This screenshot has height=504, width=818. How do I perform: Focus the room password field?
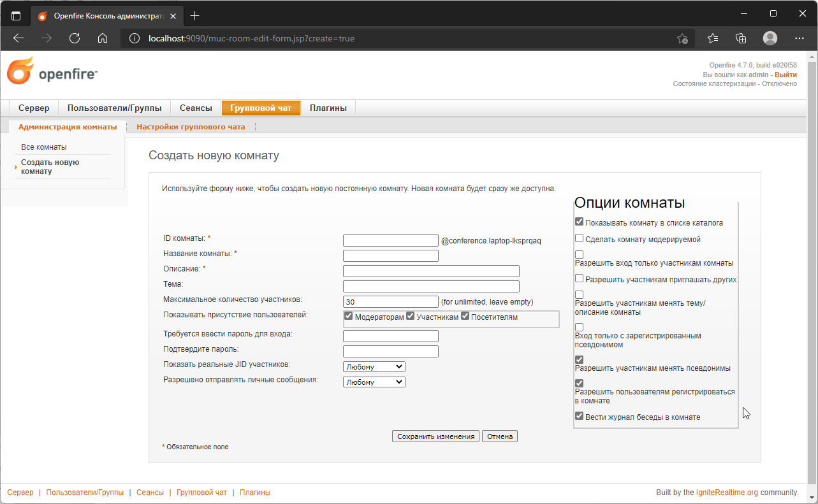point(391,336)
